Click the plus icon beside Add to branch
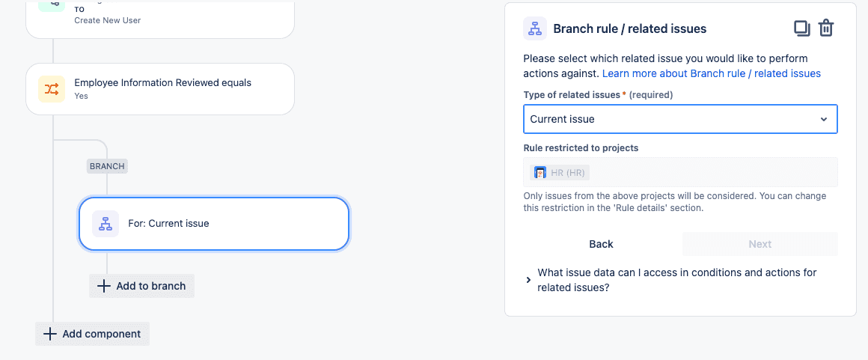The width and height of the screenshot is (868, 360). (x=103, y=287)
